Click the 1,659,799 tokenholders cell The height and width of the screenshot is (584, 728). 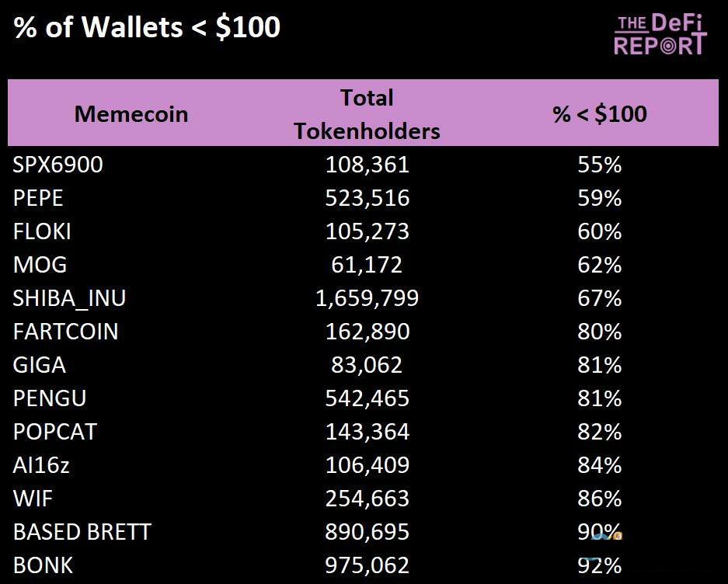point(367,298)
